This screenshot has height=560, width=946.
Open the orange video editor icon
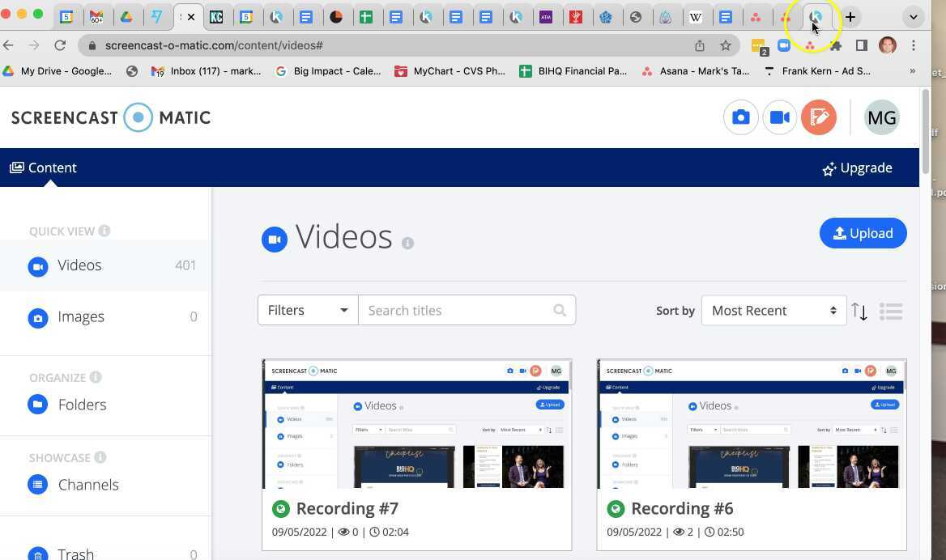[x=818, y=118]
